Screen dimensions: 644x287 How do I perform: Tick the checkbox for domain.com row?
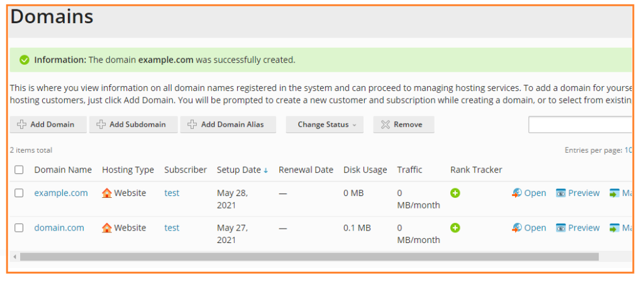click(19, 227)
